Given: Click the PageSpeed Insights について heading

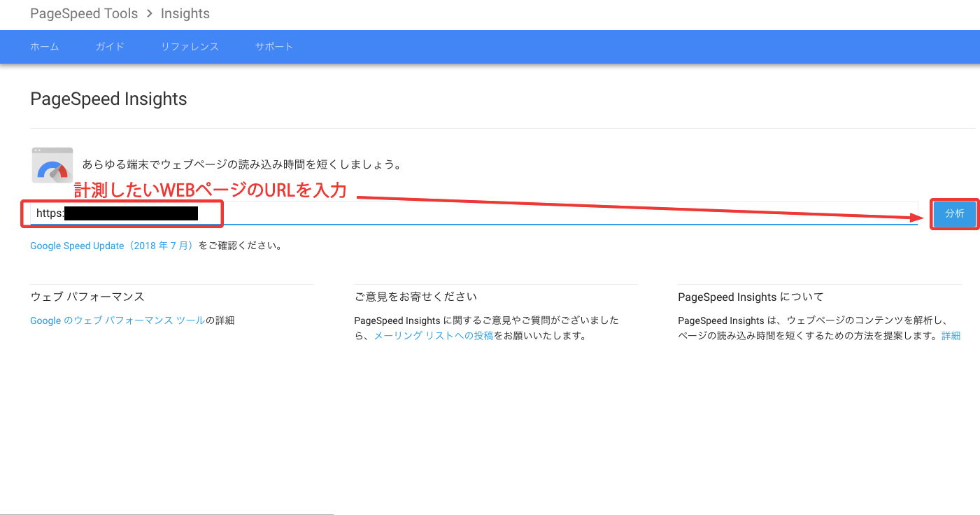Looking at the screenshot, I should [751, 297].
